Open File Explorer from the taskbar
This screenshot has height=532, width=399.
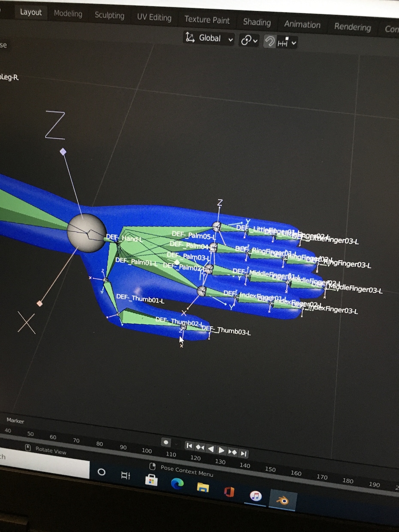(203, 487)
